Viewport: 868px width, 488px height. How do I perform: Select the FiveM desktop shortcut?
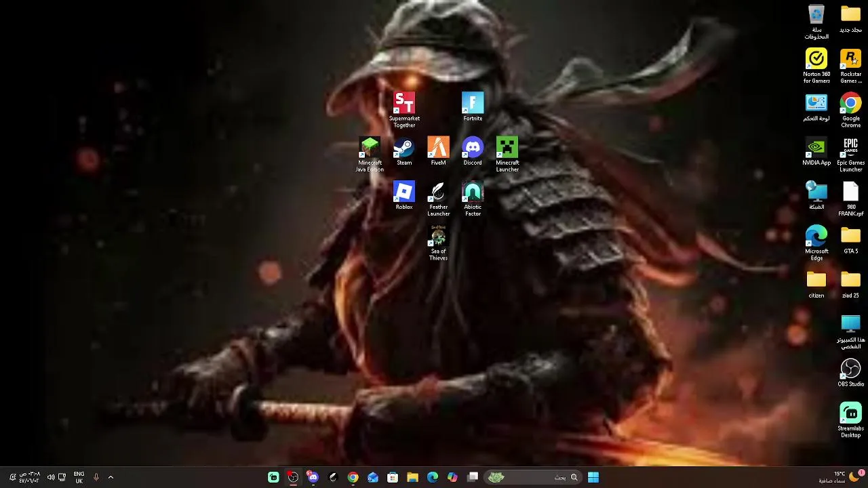[x=438, y=151]
